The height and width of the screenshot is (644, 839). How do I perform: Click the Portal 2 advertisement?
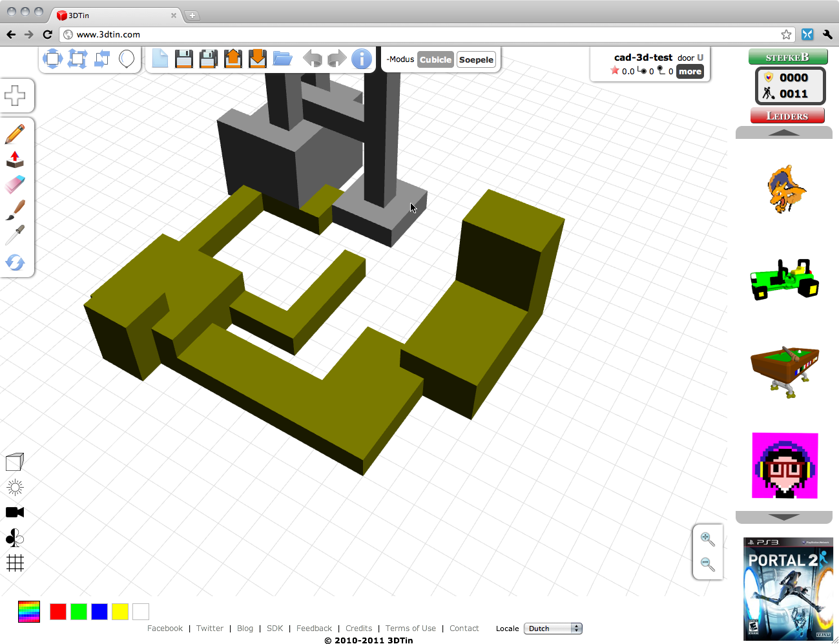[788, 589]
